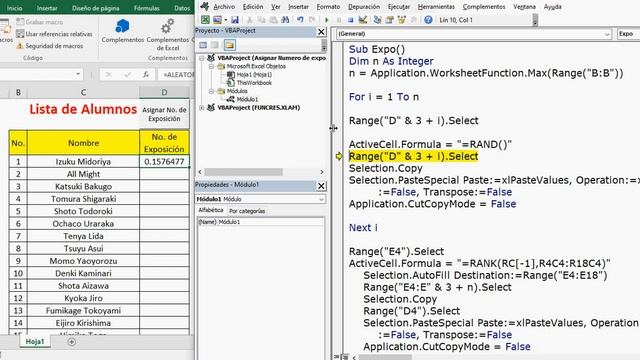Open the Ejecutar menu
Screen dimensions: 640x360
pos(398,7)
